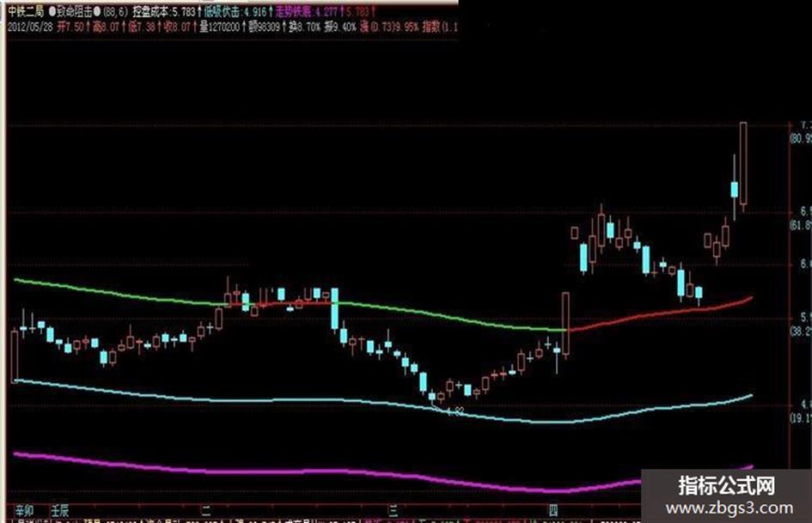The image size is (812, 523).
Task: Click the turnover rate 换8.70%
Action: pos(304,27)
